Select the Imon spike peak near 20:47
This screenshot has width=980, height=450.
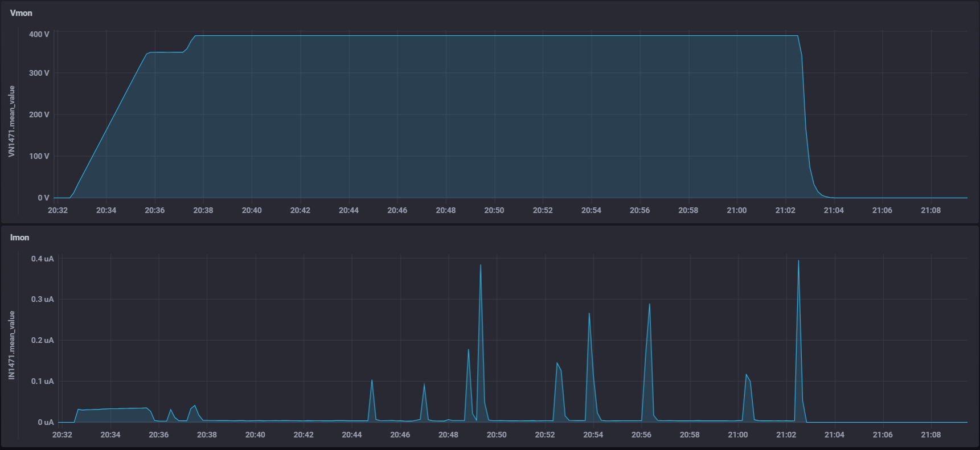click(424, 384)
